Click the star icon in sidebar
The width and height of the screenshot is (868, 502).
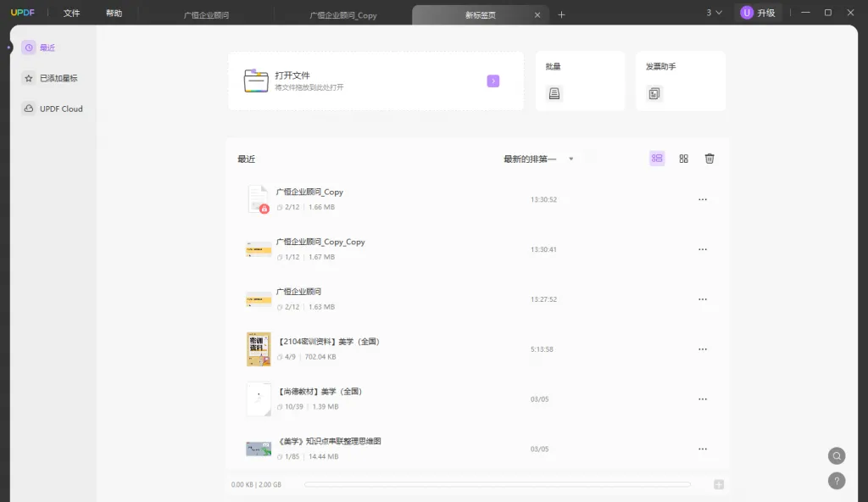(29, 78)
